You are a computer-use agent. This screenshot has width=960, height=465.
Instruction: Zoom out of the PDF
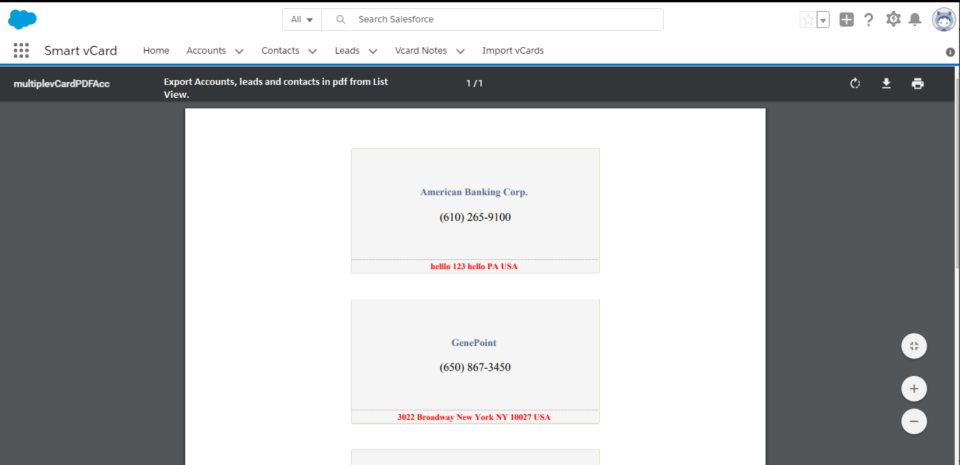[914, 421]
